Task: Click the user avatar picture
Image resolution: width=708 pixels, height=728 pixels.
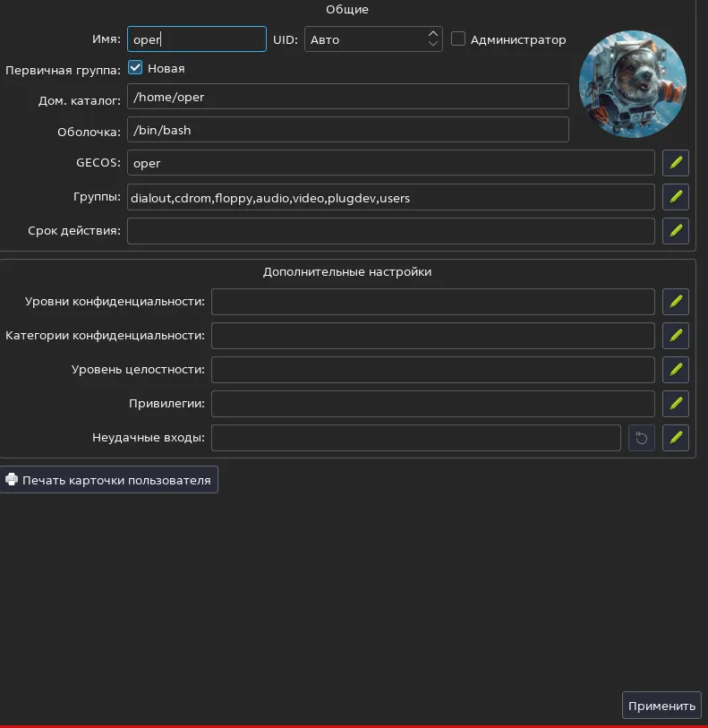Action: pos(633,84)
